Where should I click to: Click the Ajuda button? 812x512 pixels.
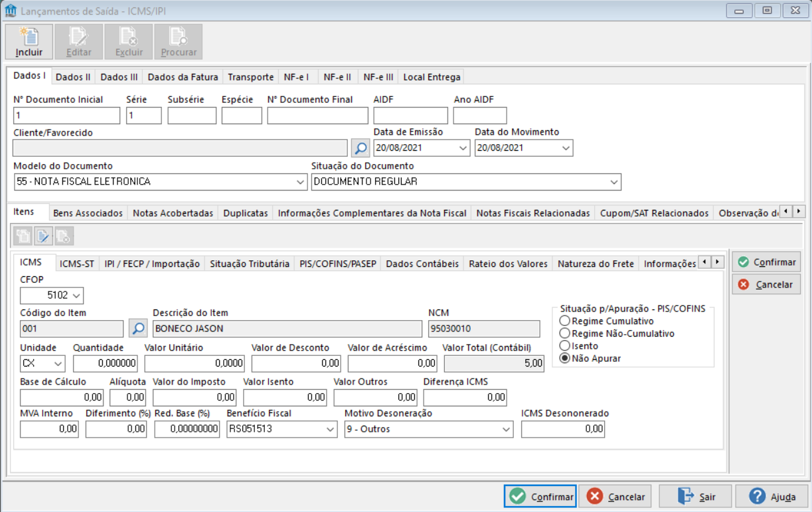tap(771, 496)
